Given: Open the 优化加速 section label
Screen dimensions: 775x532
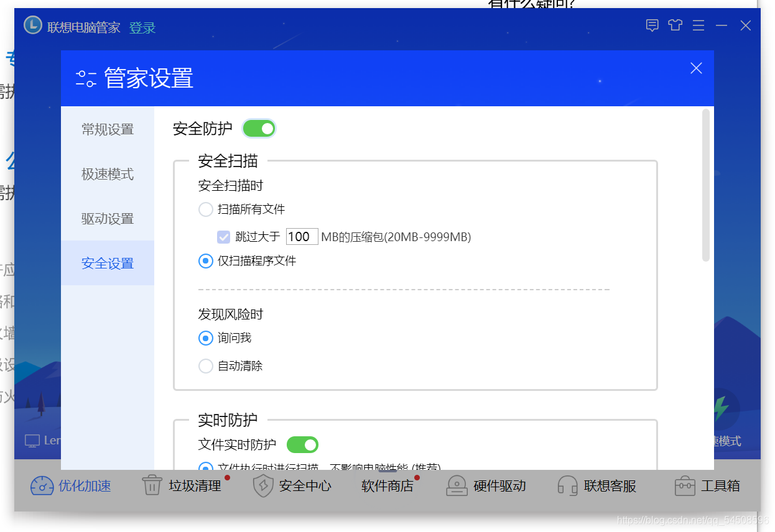Looking at the screenshot, I should (85, 486).
